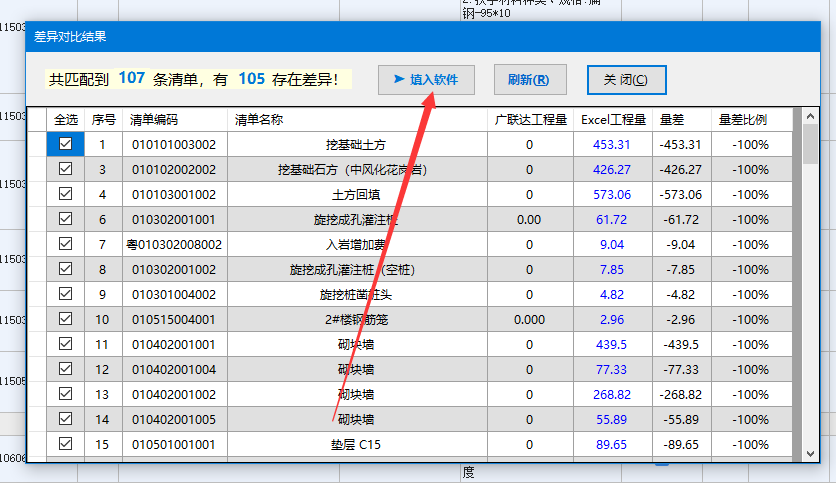Deselect the row 15 垫层 C15 checkbox
Image resolution: width=836 pixels, height=483 pixels.
[66, 444]
